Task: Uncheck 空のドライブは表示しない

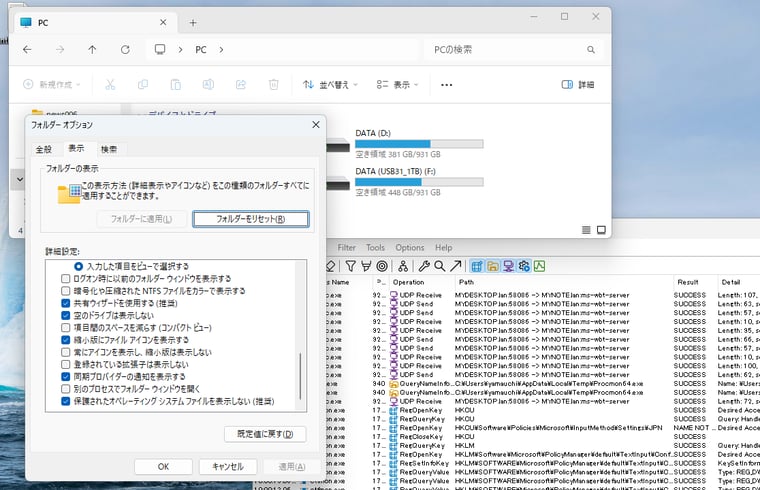Action: tap(65, 316)
